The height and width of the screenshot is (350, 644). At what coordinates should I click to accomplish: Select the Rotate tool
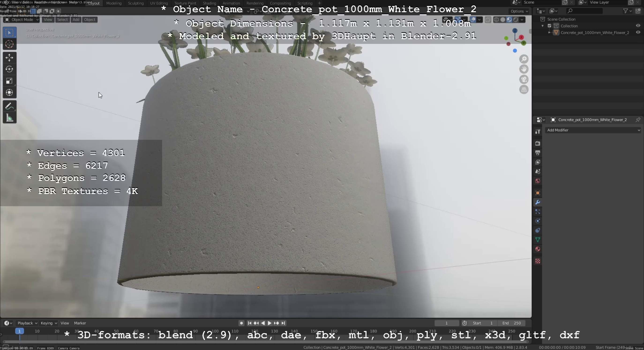[10, 69]
